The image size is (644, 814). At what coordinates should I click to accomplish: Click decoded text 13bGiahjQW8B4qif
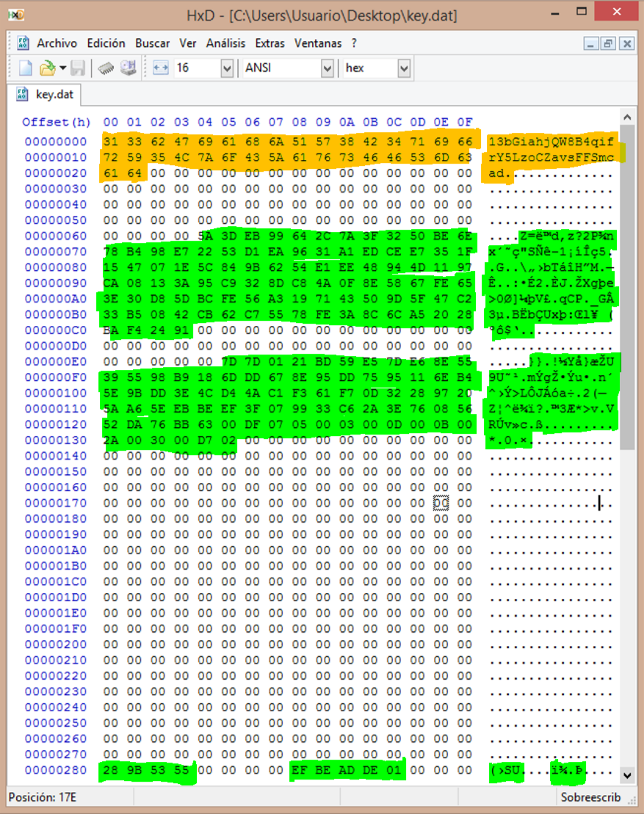(551, 142)
